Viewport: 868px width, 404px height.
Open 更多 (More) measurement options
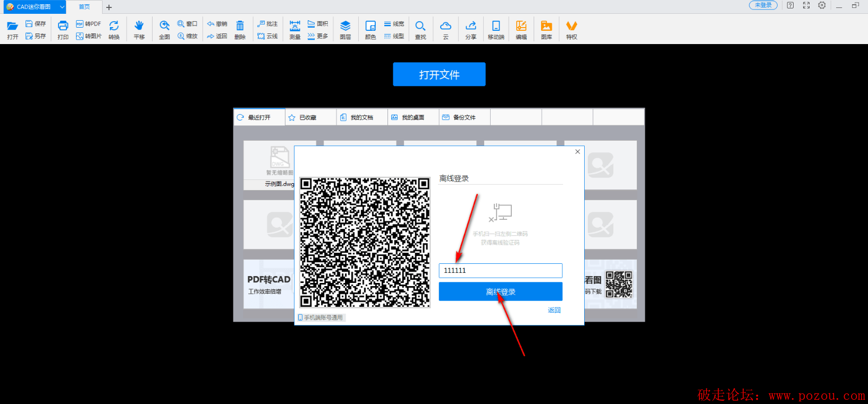318,36
